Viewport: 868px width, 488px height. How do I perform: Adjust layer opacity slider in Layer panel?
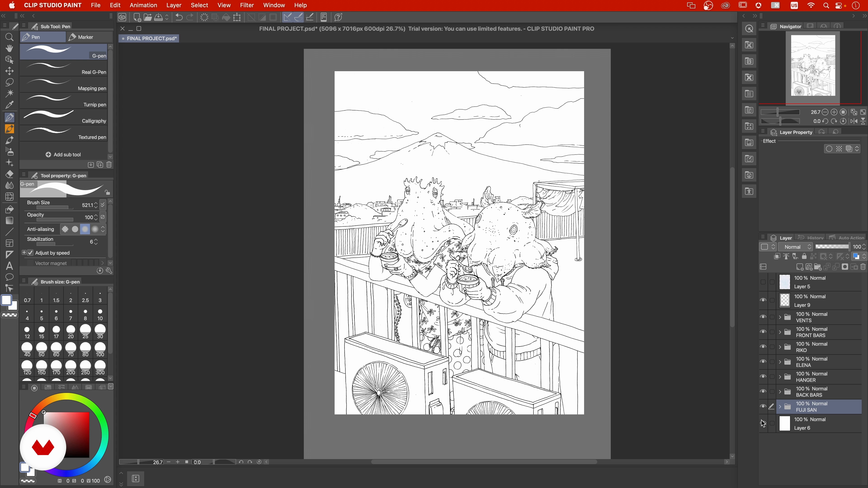[x=832, y=247]
